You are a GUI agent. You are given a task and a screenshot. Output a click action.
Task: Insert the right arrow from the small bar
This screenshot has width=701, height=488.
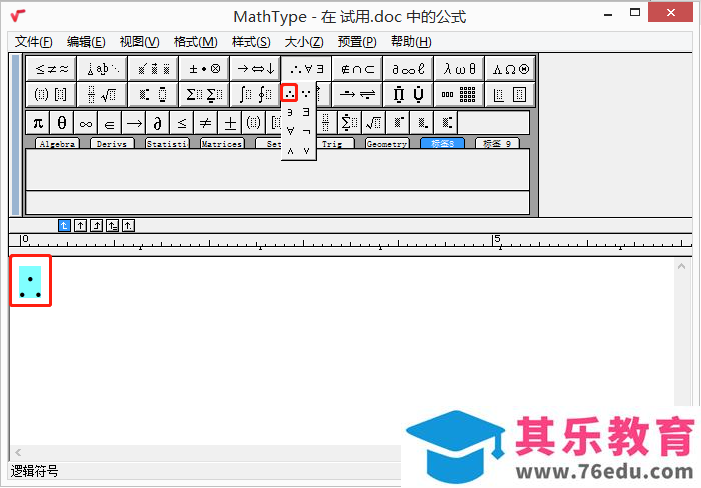tap(134, 123)
